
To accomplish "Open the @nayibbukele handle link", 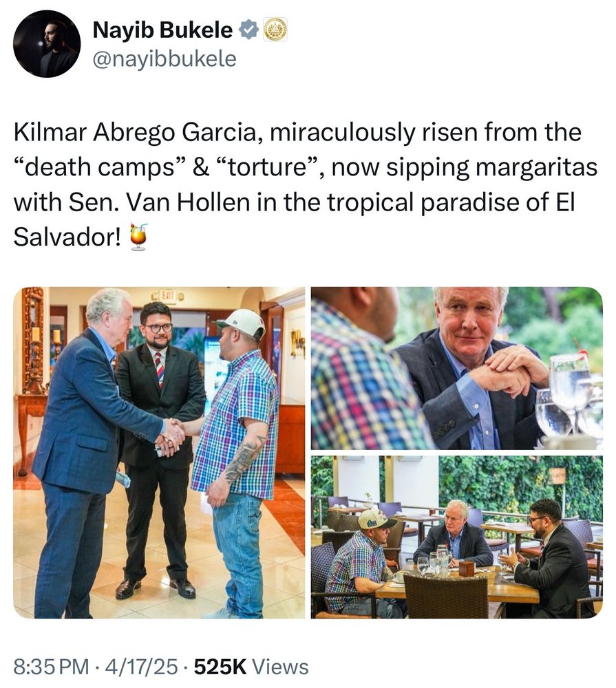I will point(164,58).
